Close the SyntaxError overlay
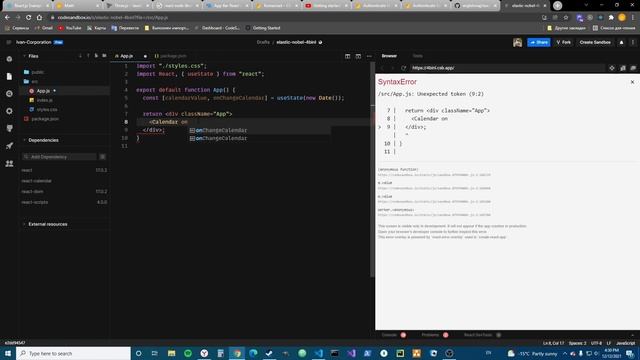 point(632,82)
